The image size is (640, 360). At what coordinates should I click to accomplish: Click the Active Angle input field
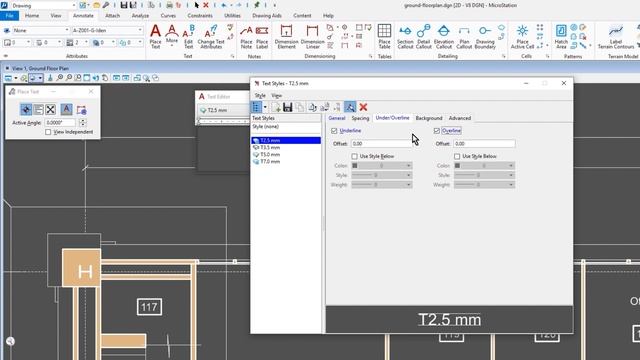point(60,122)
